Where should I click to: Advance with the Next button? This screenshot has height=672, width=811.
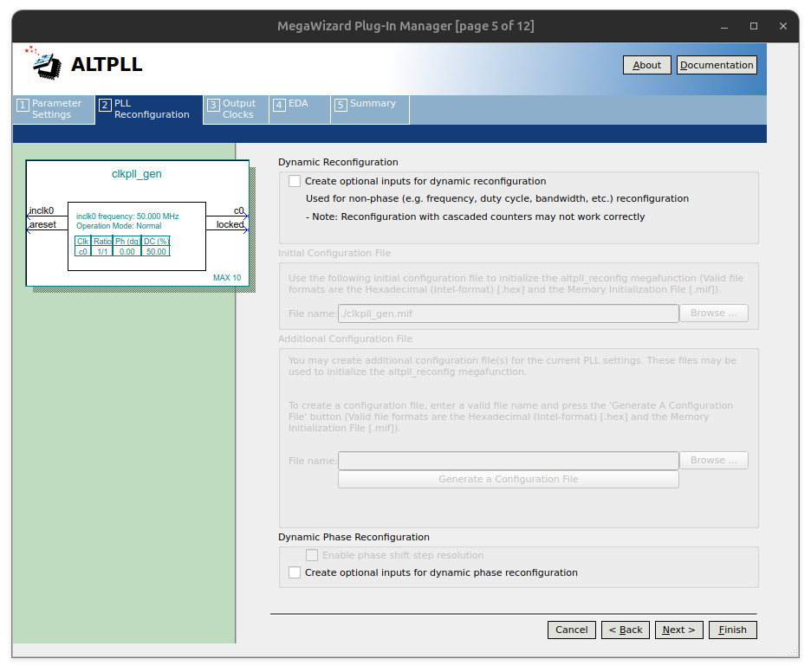tap(678, 630)
